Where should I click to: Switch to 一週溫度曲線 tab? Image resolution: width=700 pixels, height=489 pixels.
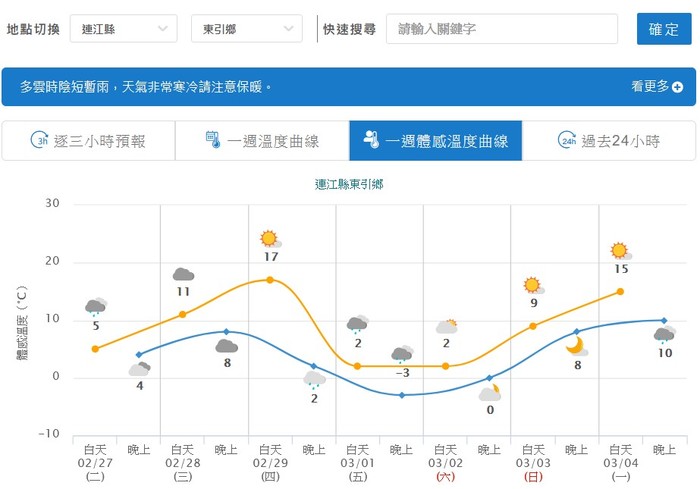pos(261,141)
